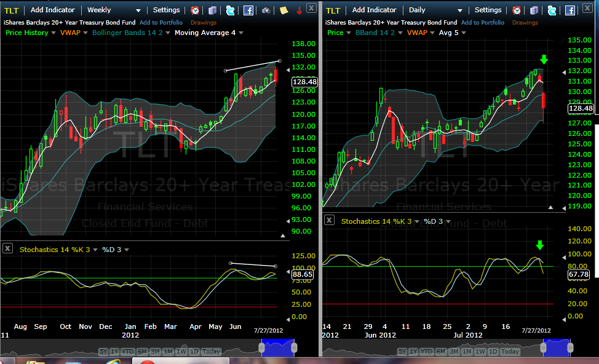The height and width of the screenshot is (364, 599).
Task: Select 6M range on Weekly chart
Action: point(142,352)
